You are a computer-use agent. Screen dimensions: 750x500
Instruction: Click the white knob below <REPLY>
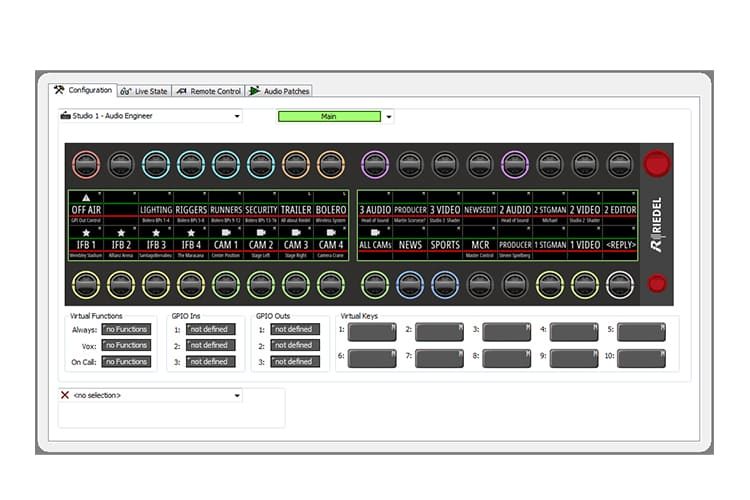coord(620,285)
